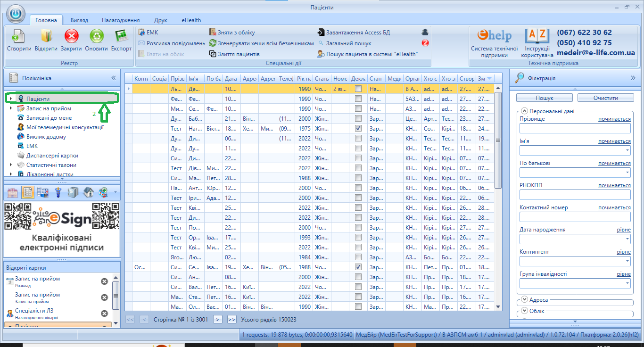The height and width of the screenshot is (347, 644).
Task: Open the Контингент dropdown
Action: 627,262
